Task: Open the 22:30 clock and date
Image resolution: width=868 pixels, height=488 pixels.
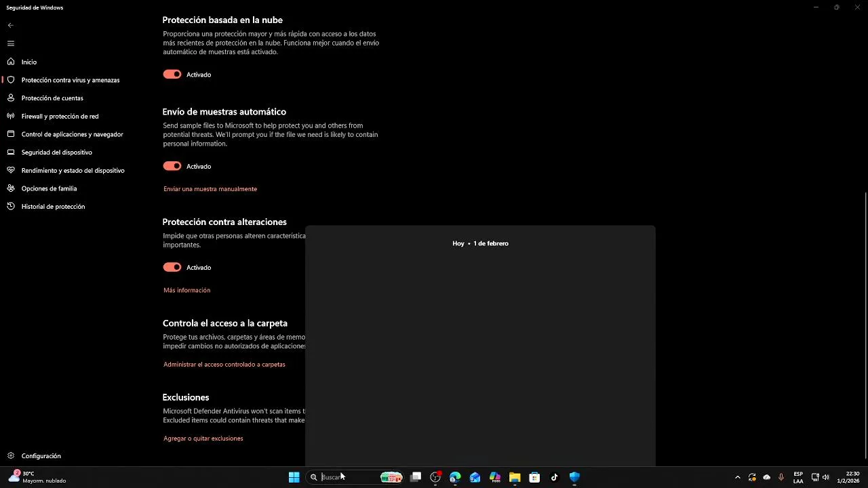Action: coord(849,477)
